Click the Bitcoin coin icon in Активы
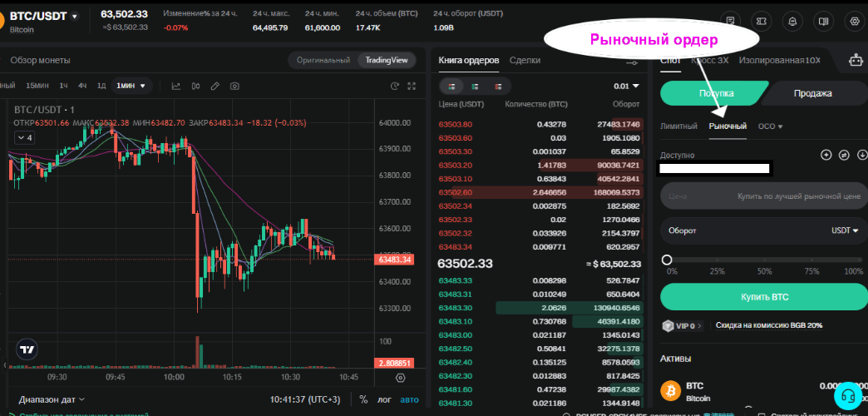This screenshot has width=868, height=416. 672,392
